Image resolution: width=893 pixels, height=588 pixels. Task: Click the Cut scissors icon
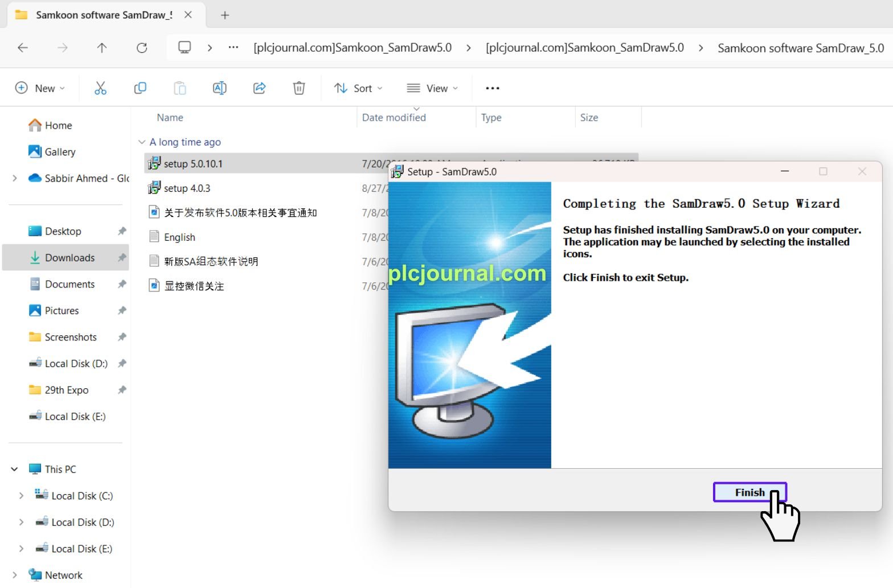pyautogui.click(x=100, y=88)
